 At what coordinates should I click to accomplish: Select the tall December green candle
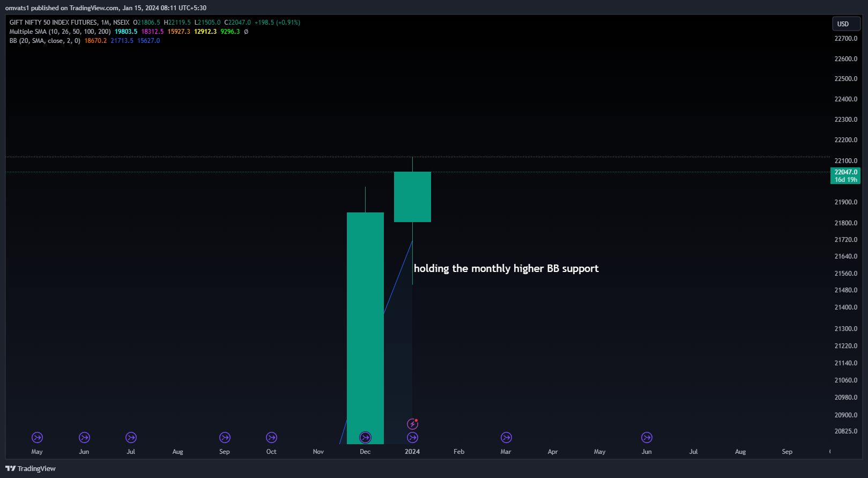[x=365, y=328]
